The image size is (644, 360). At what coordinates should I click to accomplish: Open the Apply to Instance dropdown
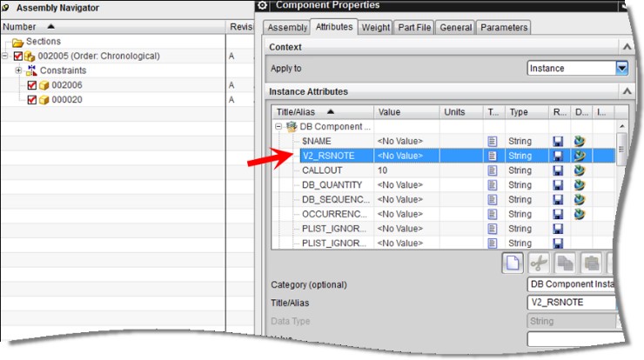(621, 67)
